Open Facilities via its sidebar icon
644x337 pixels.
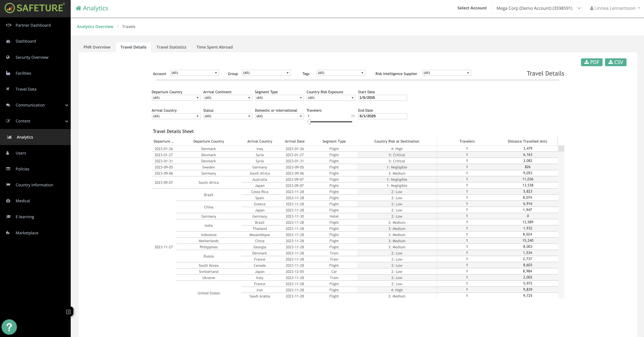coord(8,73)
